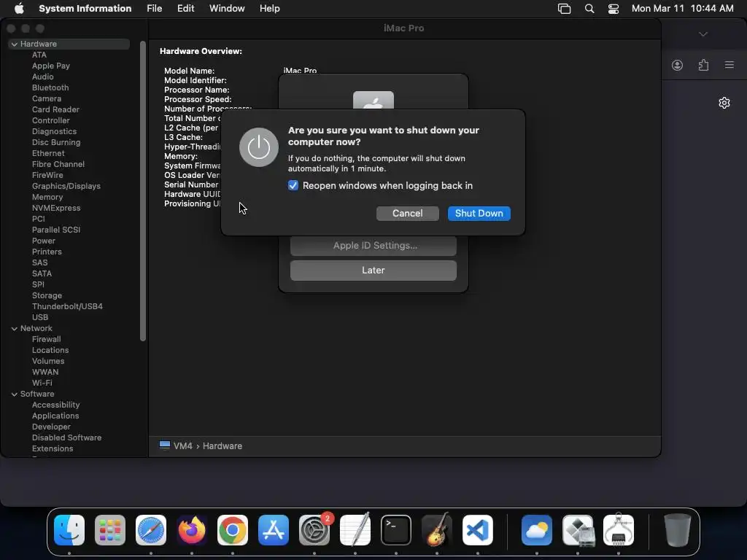This screenshot has width=747, height=560.
Task: Open the Window menu
Action: pyautogui.click(x=227, y=9)
